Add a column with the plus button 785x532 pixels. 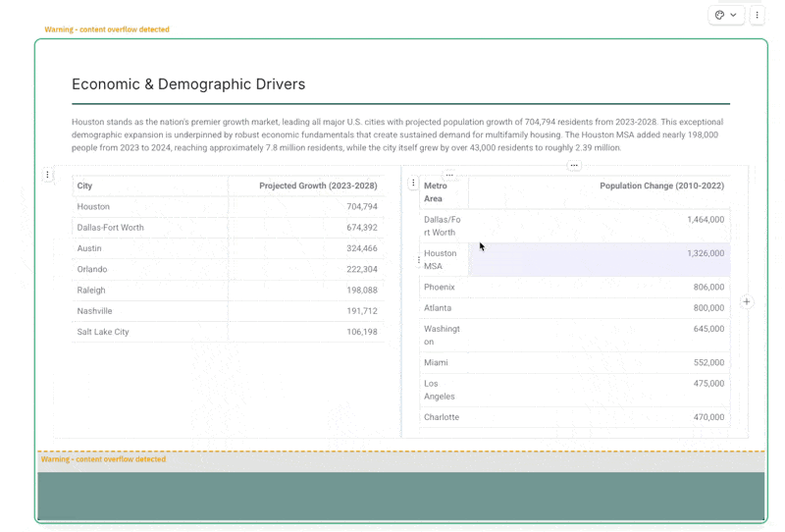pyautogui.click(x=747, y=302)
